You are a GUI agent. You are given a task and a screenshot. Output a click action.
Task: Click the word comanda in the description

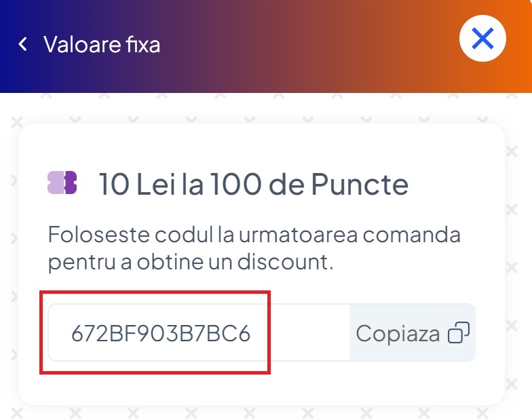click(x=411, y=235)
